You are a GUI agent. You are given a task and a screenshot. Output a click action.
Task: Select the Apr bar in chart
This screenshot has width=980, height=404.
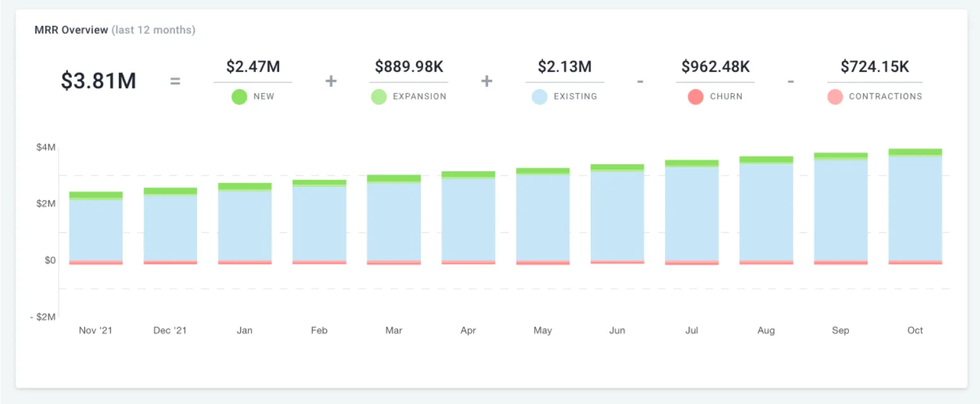pos(468,218)
